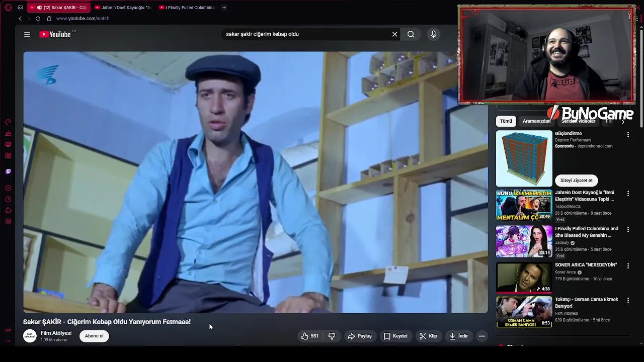Viewport: 644px width, 362px height.
Task: Open the depremkontrol.com sponsor link
Action: click(595, 146)
